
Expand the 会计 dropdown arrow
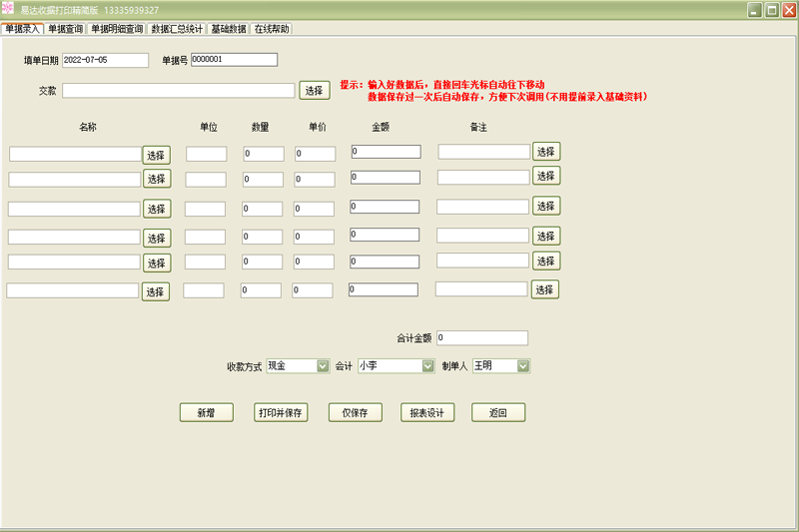[428, 366]
